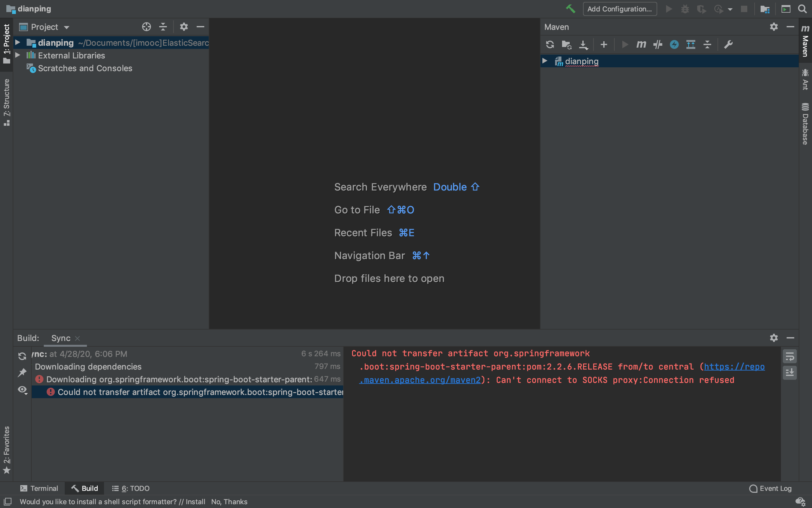Screen dimensions: 812x508
Task: Hide the Build panel
Action: [x=790, y=338]
